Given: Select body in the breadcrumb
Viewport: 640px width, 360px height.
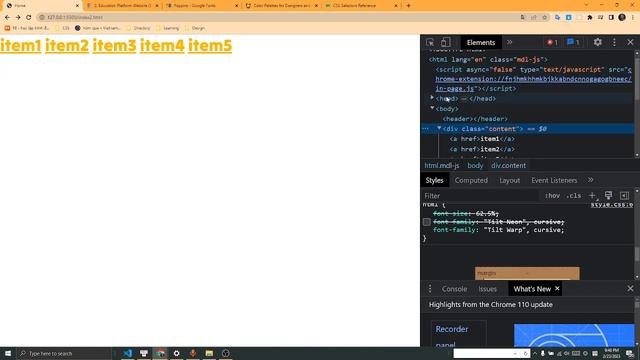Looking at the screenshot, I should tap(475, 165).
